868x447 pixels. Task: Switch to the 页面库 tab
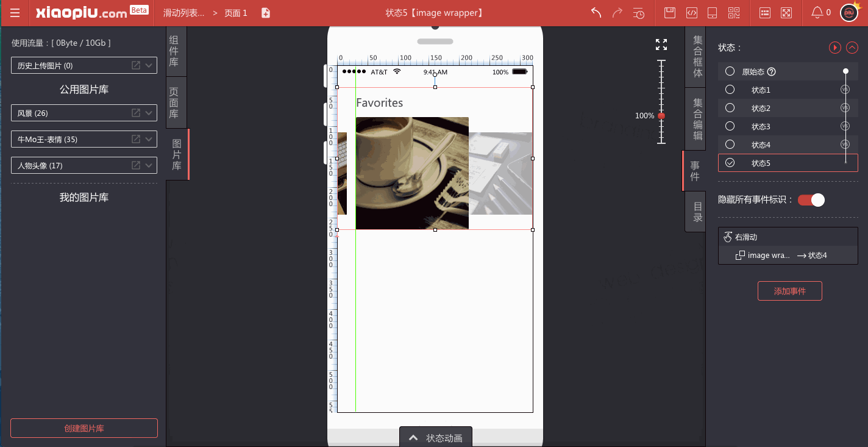click(176, 102)
